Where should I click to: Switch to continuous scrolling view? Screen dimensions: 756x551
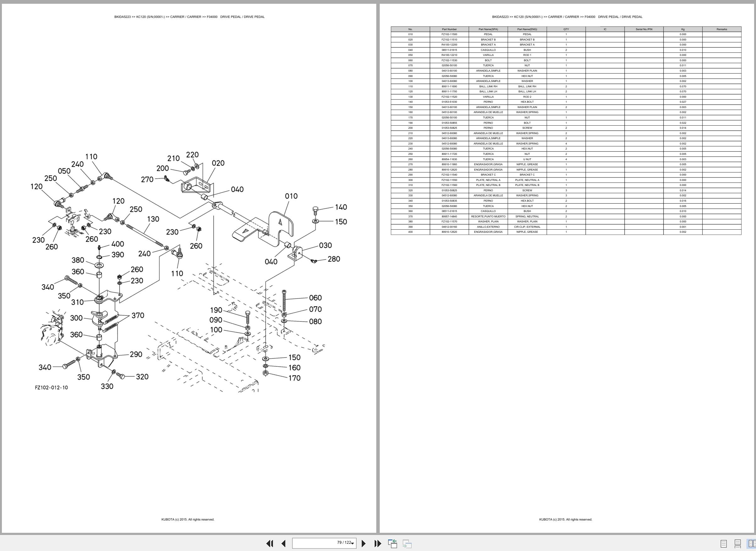tap(738, 544)
